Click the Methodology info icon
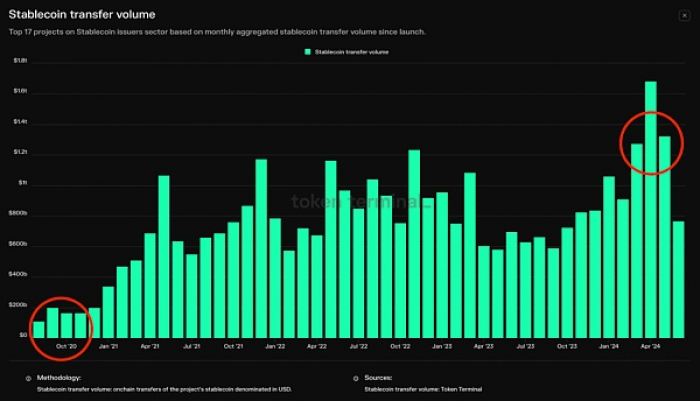This screenshot has height=401, width=700. coord(28,378)
